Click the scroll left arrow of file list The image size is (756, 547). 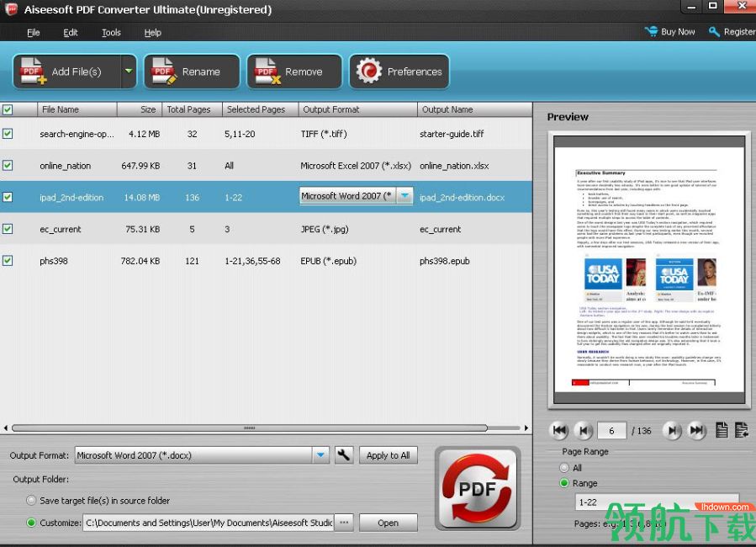5,428
